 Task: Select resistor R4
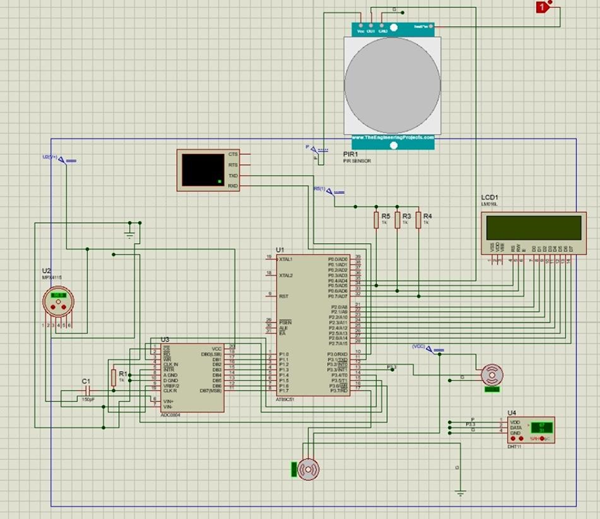pos(418,220)
